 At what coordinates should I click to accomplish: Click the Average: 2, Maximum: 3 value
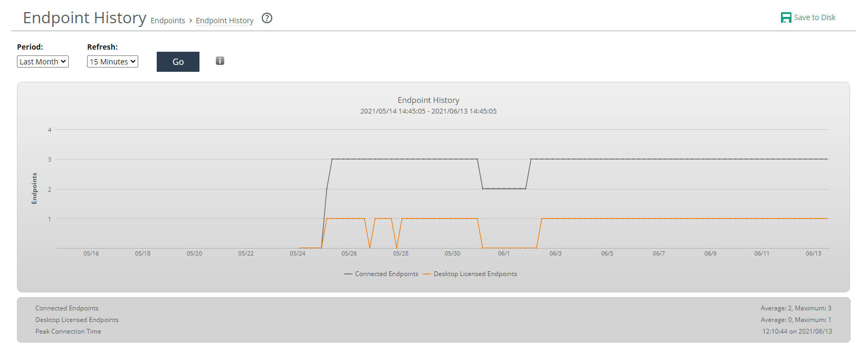point(796,308)
